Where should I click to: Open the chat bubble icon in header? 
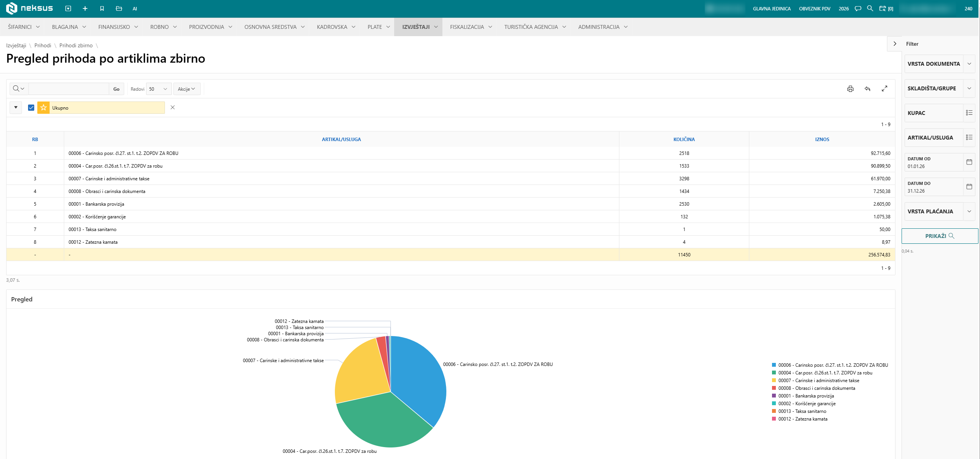tap(858, 8)
